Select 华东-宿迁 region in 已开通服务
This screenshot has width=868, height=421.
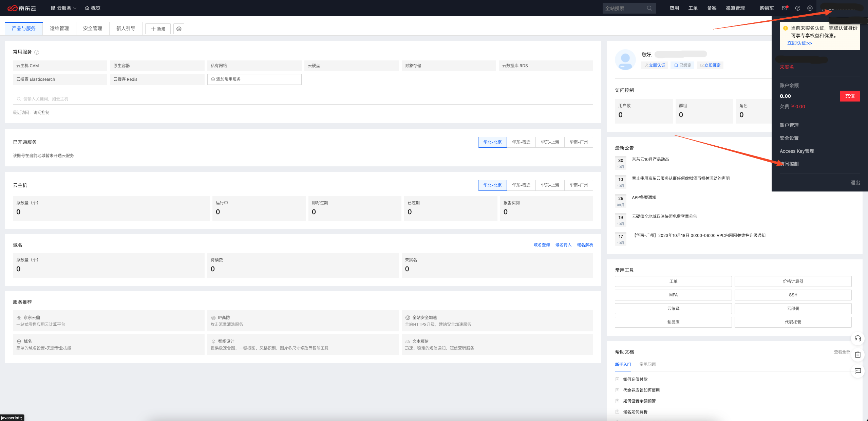click(521, 142)
